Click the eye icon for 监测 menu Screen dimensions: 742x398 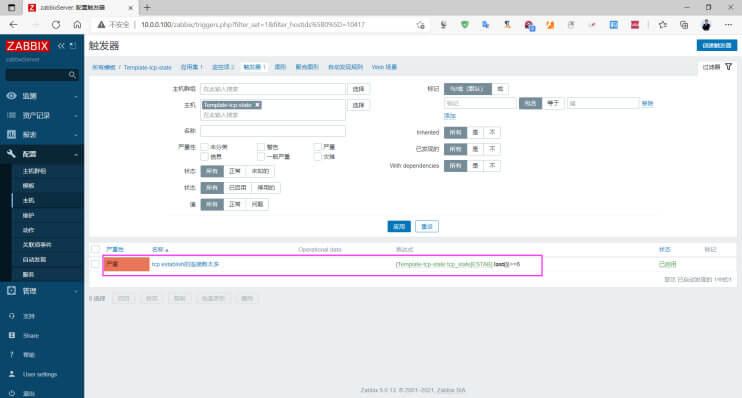point(11,96)
